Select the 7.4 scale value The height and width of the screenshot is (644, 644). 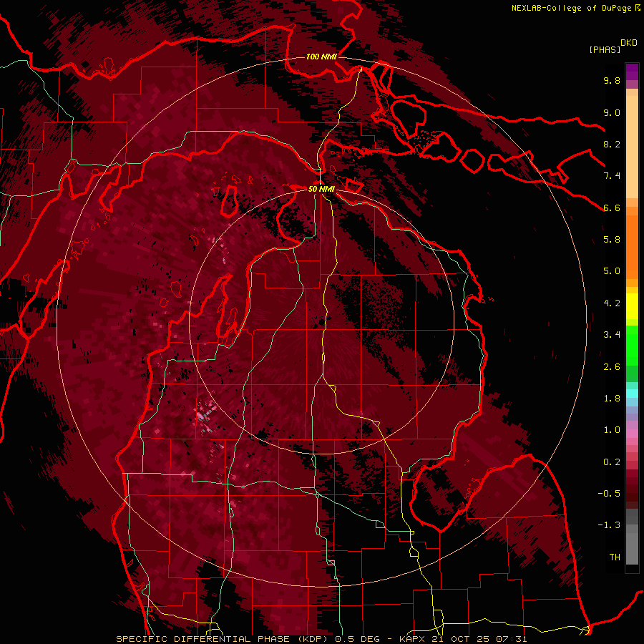[612, 176]
